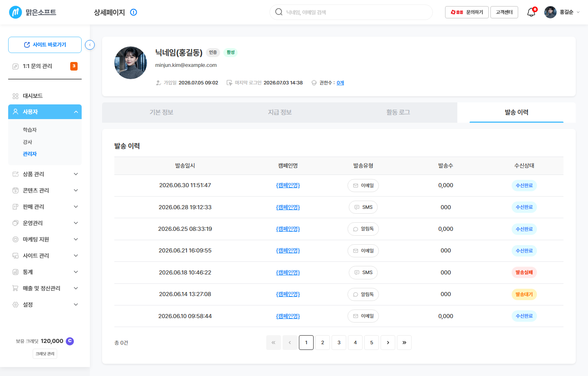Click the 홍길순 profile avatar

pos(550,12)
